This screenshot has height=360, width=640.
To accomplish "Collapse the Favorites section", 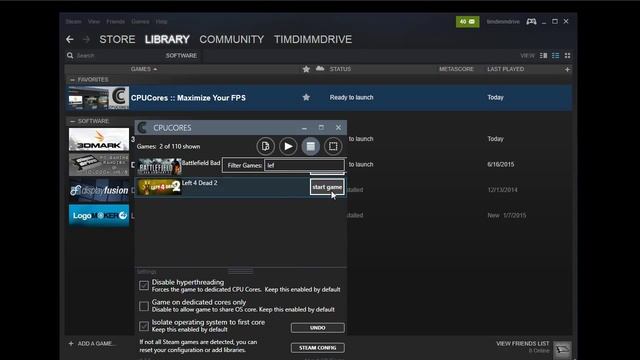I will pos(72,80).
